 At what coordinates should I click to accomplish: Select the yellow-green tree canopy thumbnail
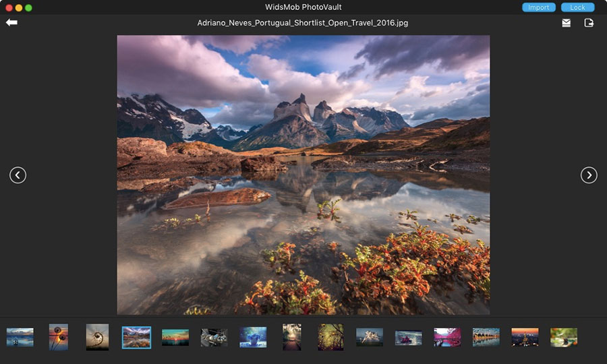[330, 337]
